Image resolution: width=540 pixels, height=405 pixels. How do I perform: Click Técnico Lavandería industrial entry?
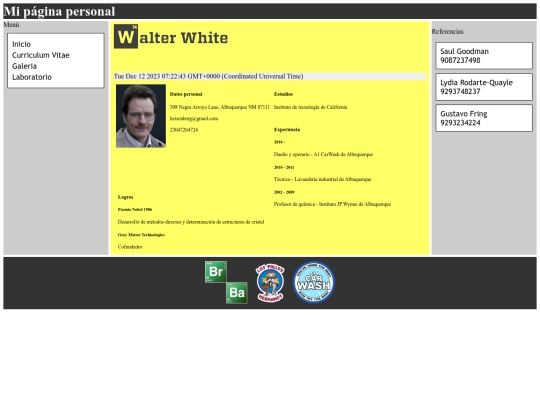(322, 179)
